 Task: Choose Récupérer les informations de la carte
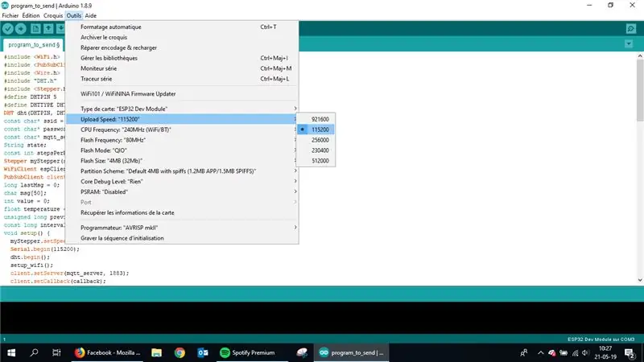click(182, 212)
